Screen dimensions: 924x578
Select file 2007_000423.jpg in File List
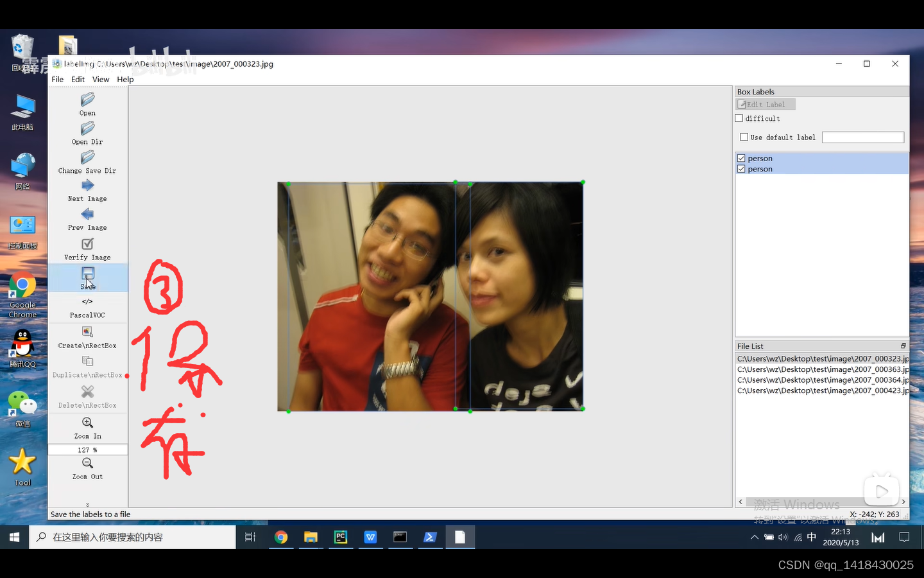point(822,390)
